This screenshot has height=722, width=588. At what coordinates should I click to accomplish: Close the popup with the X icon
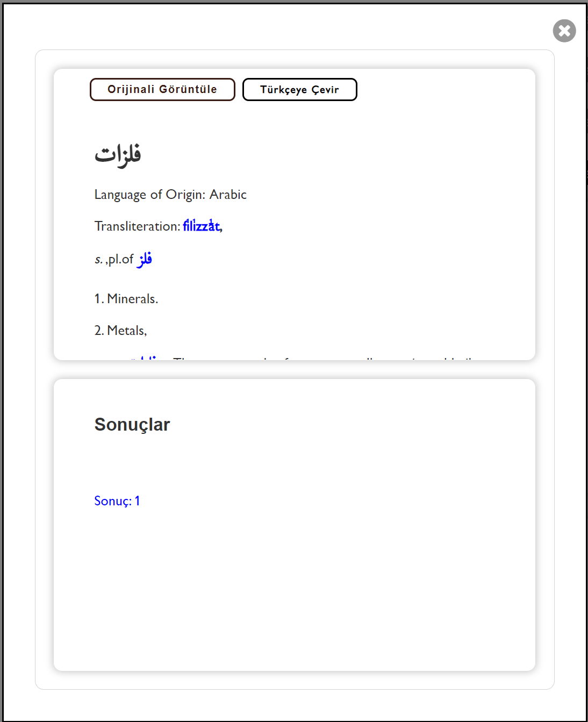point(564,31)
